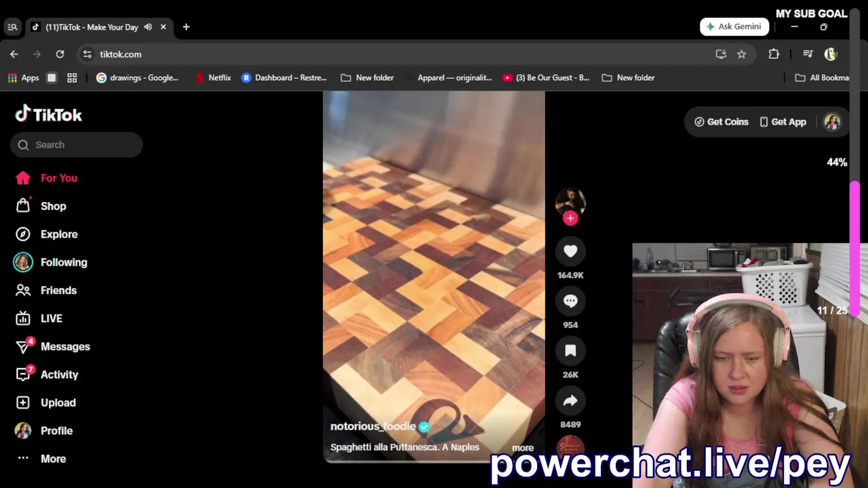
Task: Open the Be Our Guest YouTube bookmark
Action: 546,78
